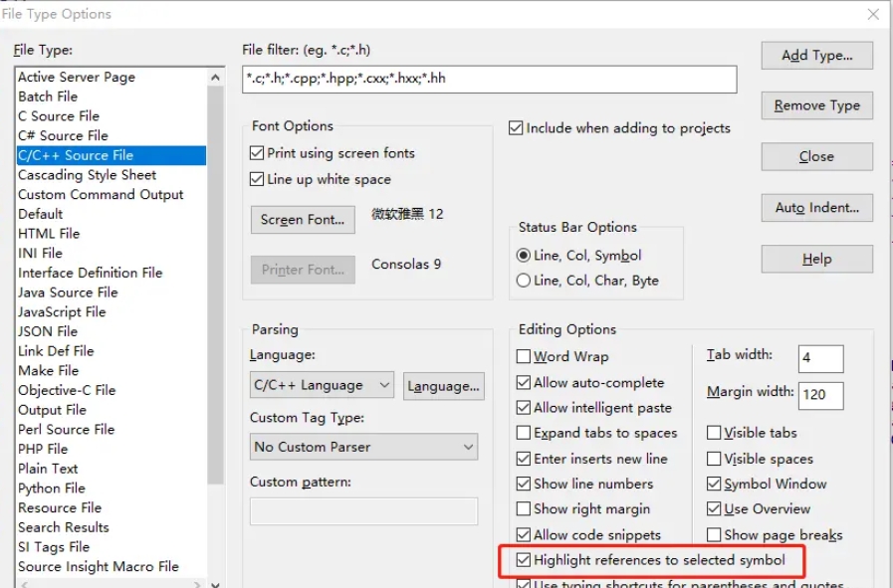Focus the Margin width field
The image size is (893, 588).
coord(820,394)
